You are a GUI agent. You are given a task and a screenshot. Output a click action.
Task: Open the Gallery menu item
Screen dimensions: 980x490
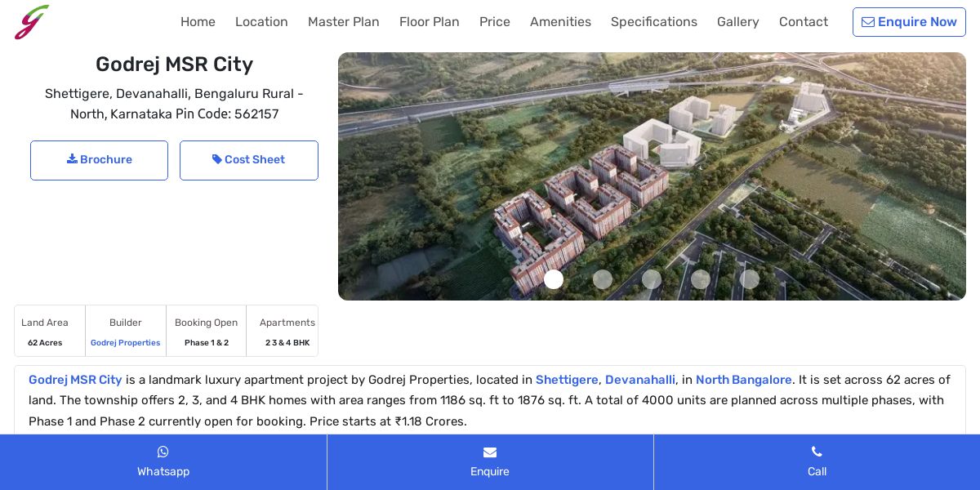738,22
